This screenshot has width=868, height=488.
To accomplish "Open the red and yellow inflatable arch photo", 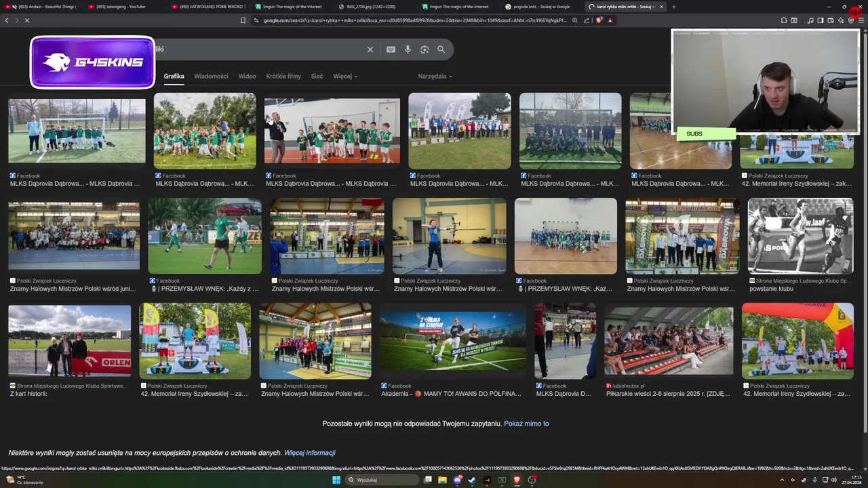I will click(797, 341).
